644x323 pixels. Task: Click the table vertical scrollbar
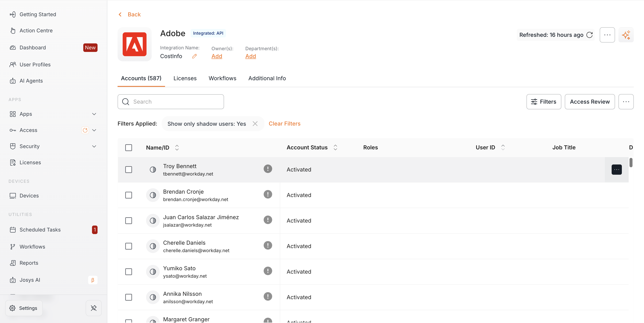[631, 162]
